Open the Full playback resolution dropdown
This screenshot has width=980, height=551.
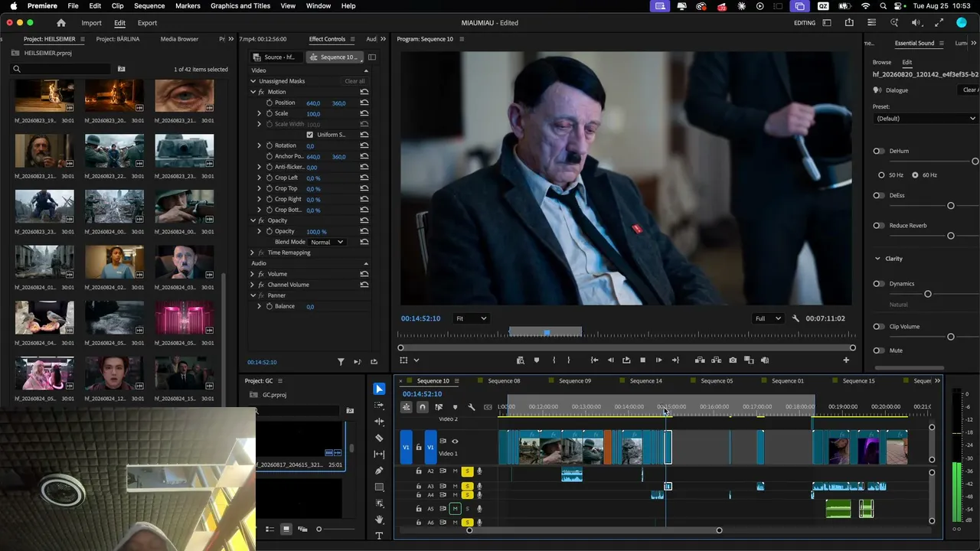coord(768,318)
